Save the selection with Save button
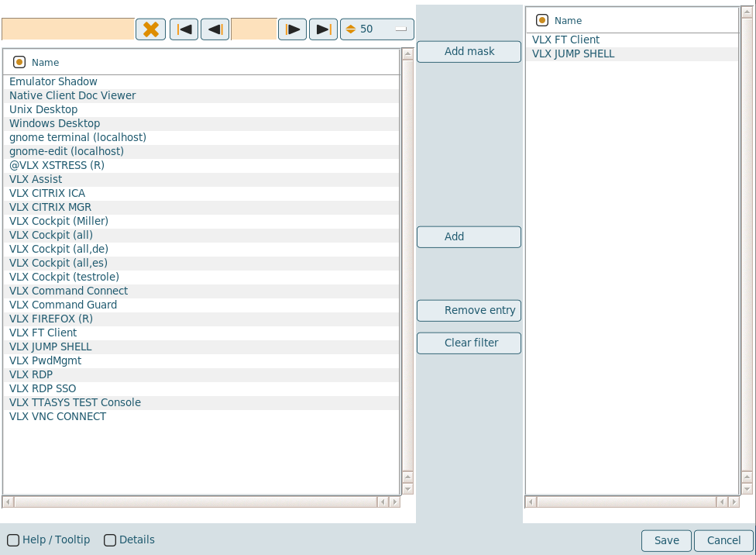Viewport: 756px width, 555px height. coord(666,540)
